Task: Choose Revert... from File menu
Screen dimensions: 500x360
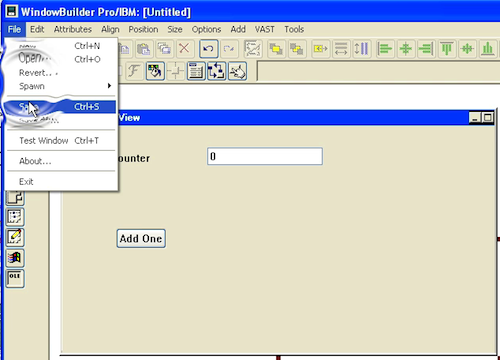Action: 61,73
